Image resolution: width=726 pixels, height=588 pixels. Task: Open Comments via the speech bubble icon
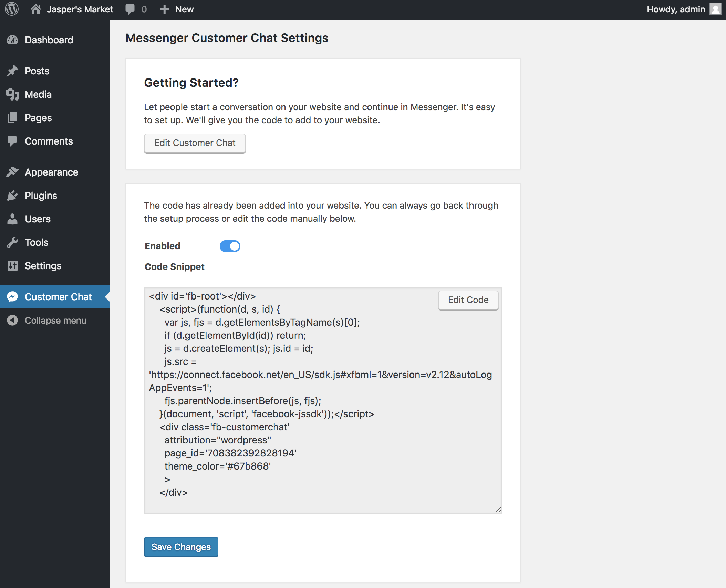tap(12, 141)
